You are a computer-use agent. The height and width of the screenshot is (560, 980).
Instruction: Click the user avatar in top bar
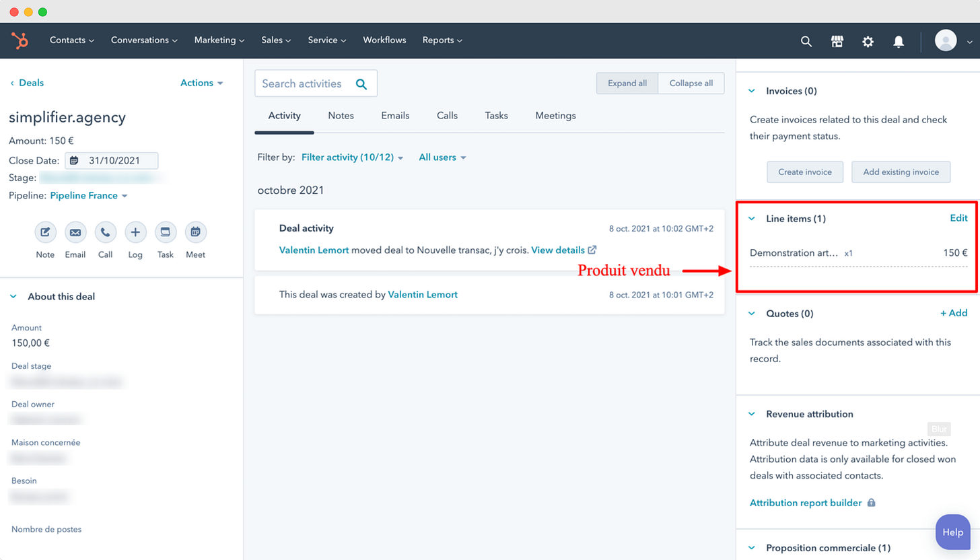click(946, 40)
